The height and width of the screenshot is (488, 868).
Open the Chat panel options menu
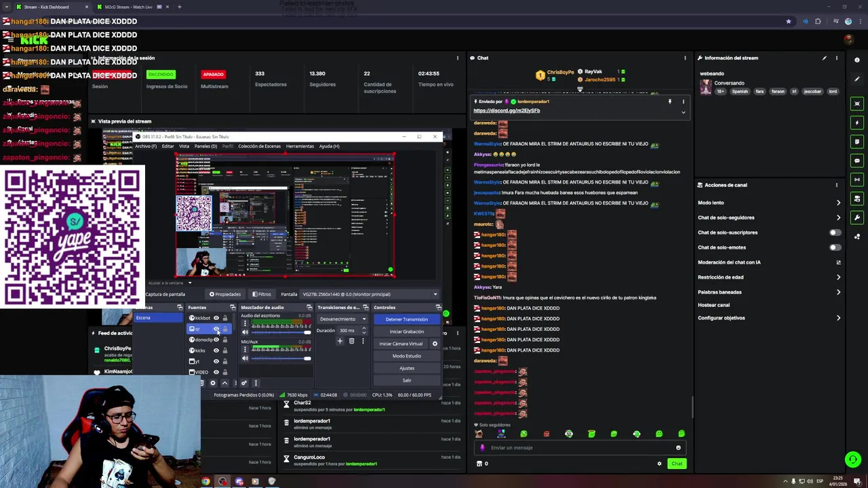coord(685,58)
